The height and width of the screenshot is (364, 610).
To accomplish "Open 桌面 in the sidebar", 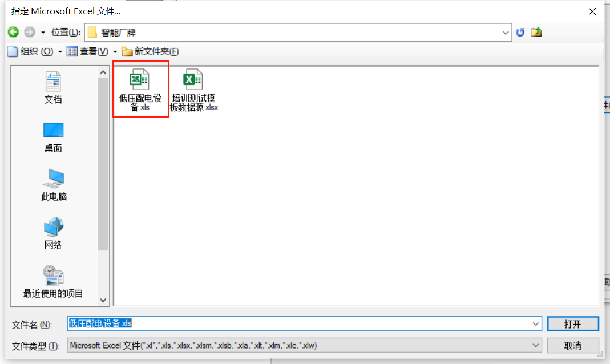I will (53, 137).
